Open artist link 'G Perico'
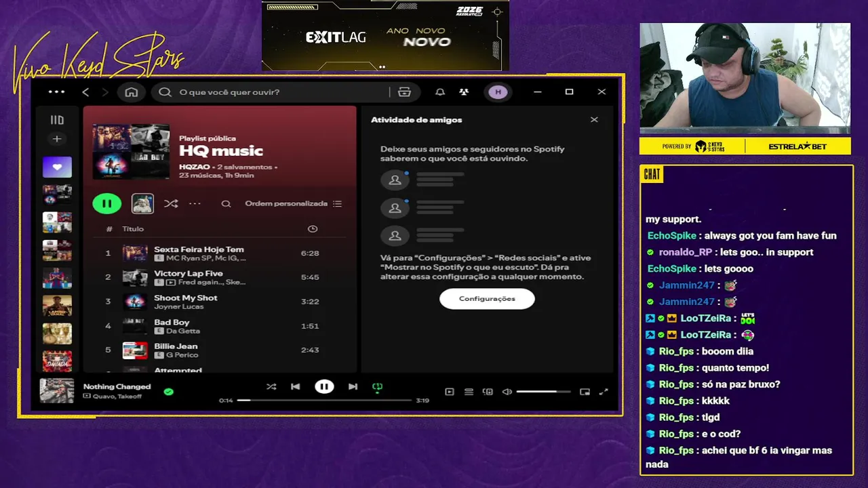Screen dimensions: 868x488 [x=182, y=355]
